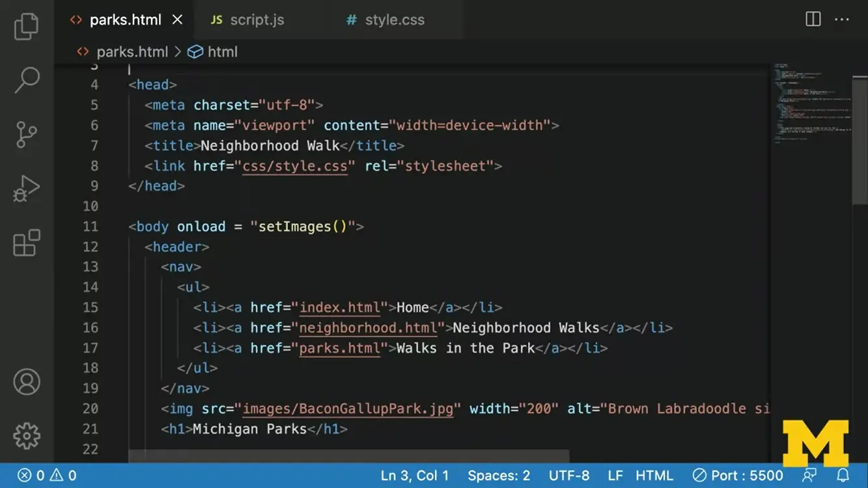Click the utf-8 charset value
The image size is (868, 488).
tap(287, 105)
